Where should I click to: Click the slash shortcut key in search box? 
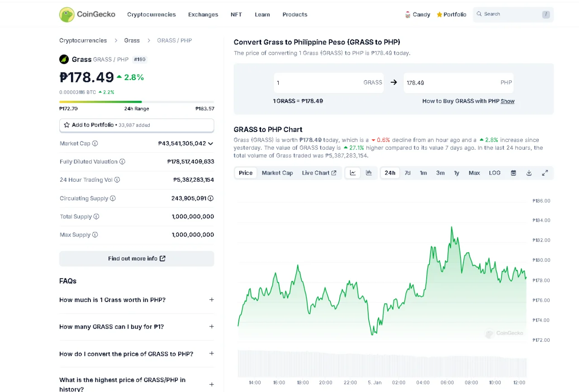tap(546, 14)
